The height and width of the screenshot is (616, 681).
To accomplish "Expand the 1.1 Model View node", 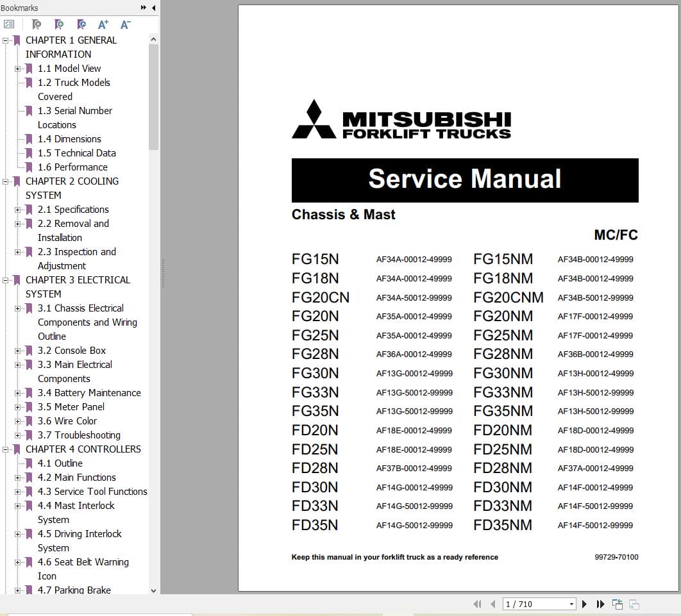I will [17, 69].
